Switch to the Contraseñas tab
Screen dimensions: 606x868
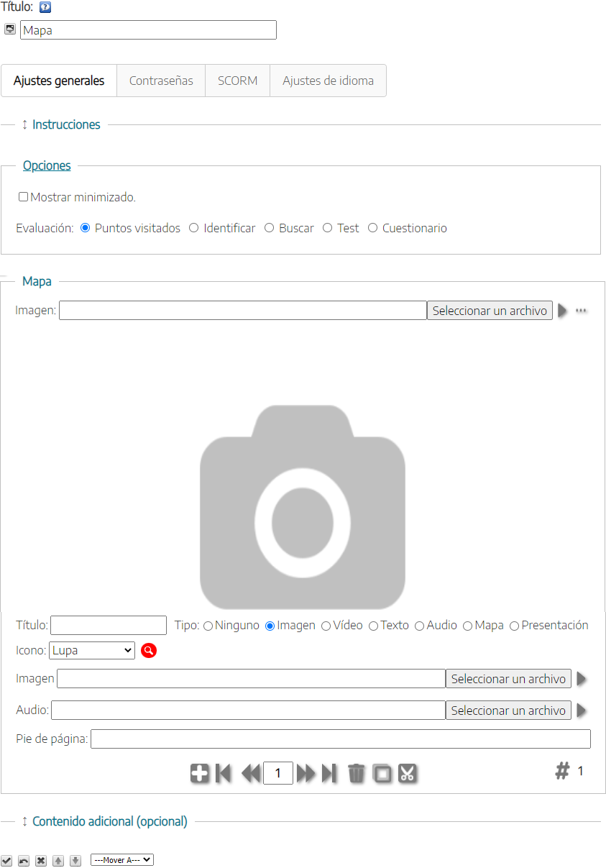coord(161,81)
